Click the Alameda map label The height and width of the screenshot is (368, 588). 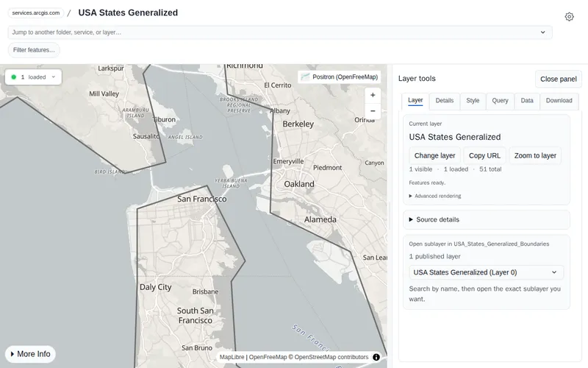[x=320, y=219]
